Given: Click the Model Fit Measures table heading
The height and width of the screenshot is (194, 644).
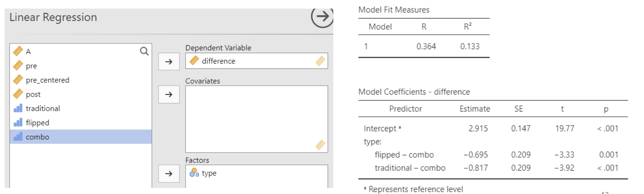Looking at the screenshot, I should (x=394, y=10).
